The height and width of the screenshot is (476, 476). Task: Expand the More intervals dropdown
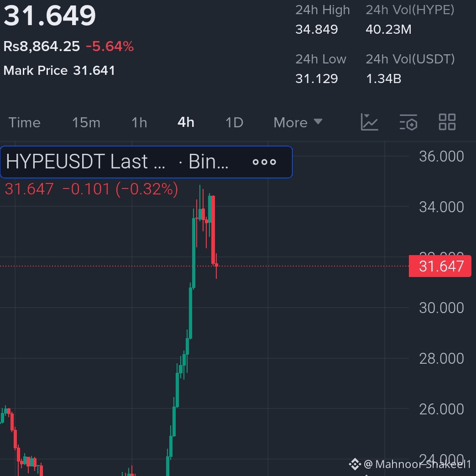click(x=298, y=123)
